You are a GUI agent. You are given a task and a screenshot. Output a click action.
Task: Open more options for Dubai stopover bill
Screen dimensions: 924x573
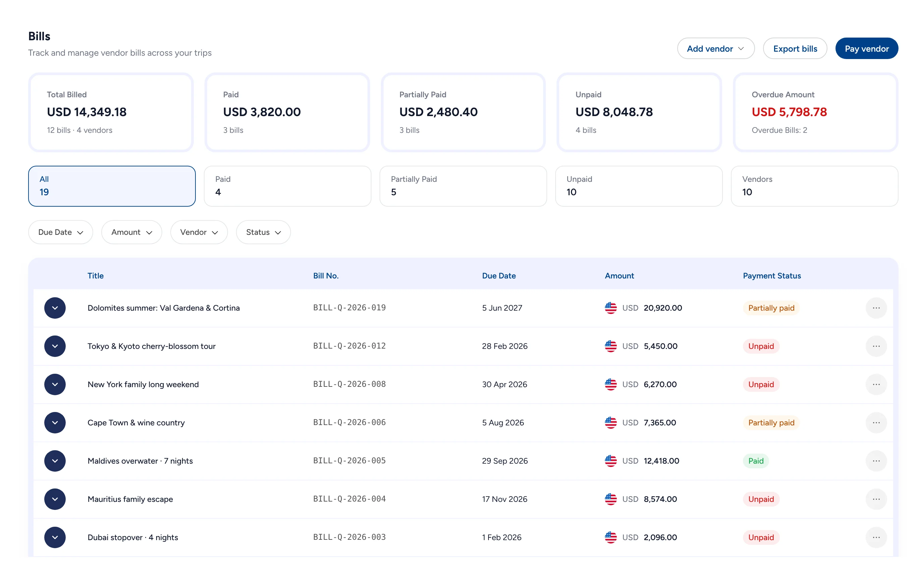point(876,537)
